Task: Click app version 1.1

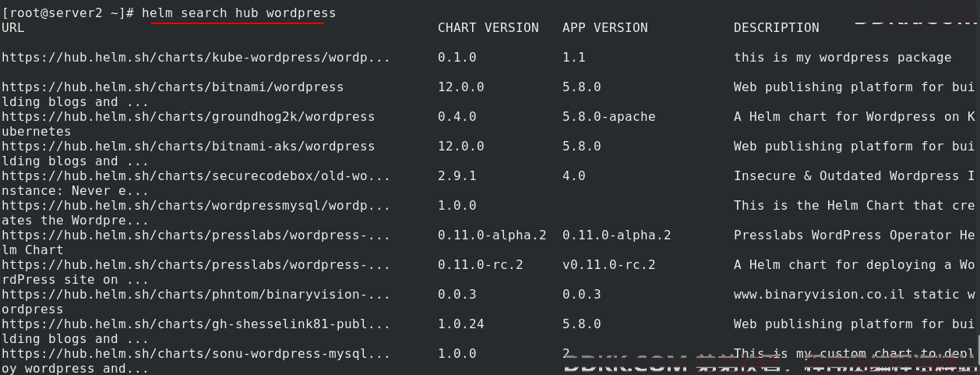Action: 574,57
